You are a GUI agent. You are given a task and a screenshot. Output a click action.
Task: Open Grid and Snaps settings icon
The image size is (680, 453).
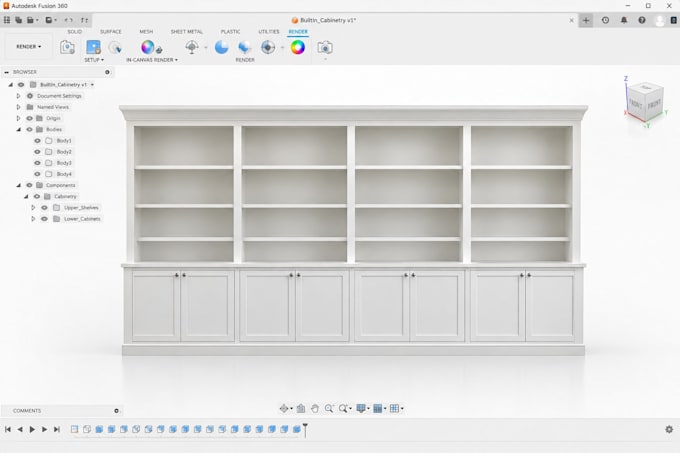pos(378,408)
